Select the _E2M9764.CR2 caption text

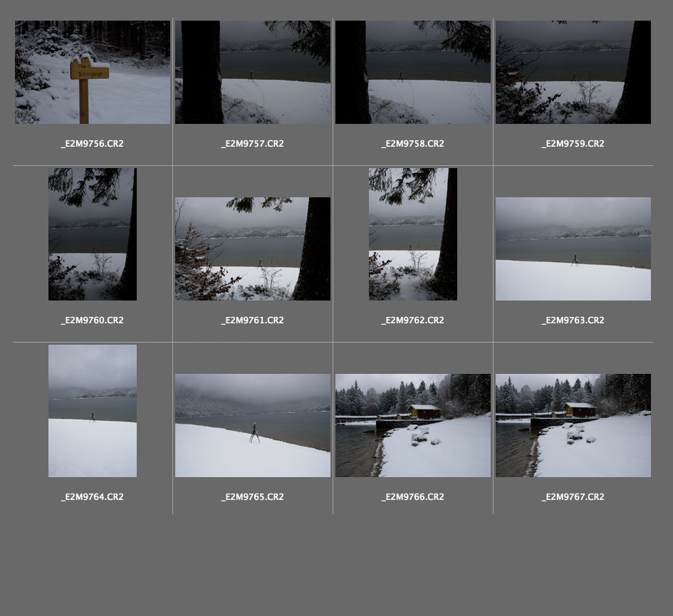click(x=93, y=497)
